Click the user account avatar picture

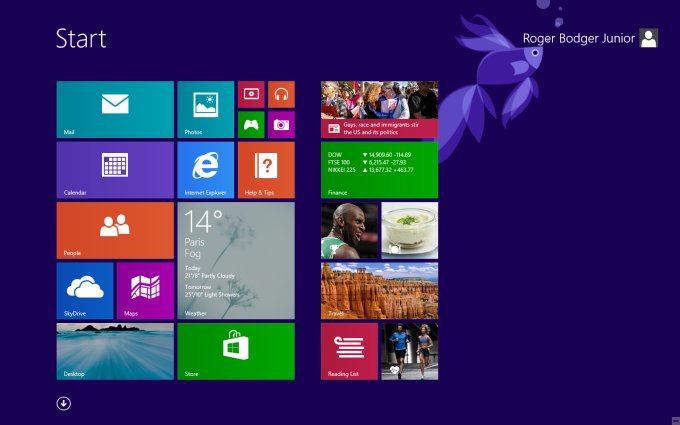pos(649,38)
